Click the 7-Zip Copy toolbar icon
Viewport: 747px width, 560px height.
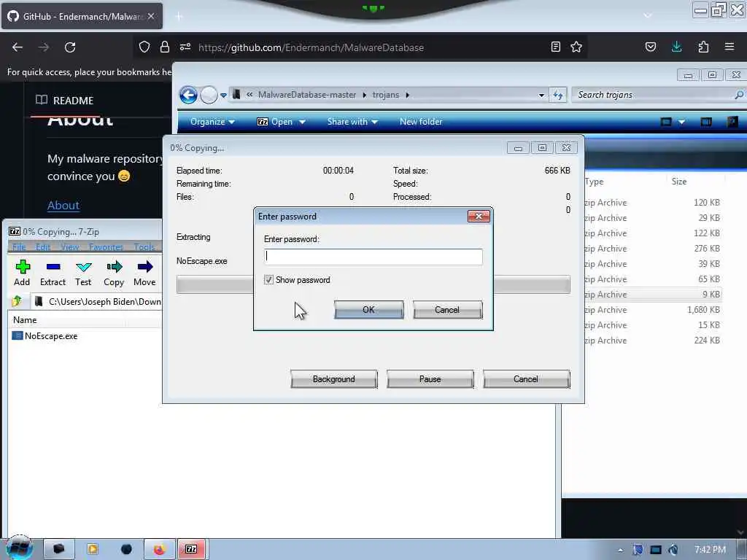pyautogui.click(x=114, y=273)
